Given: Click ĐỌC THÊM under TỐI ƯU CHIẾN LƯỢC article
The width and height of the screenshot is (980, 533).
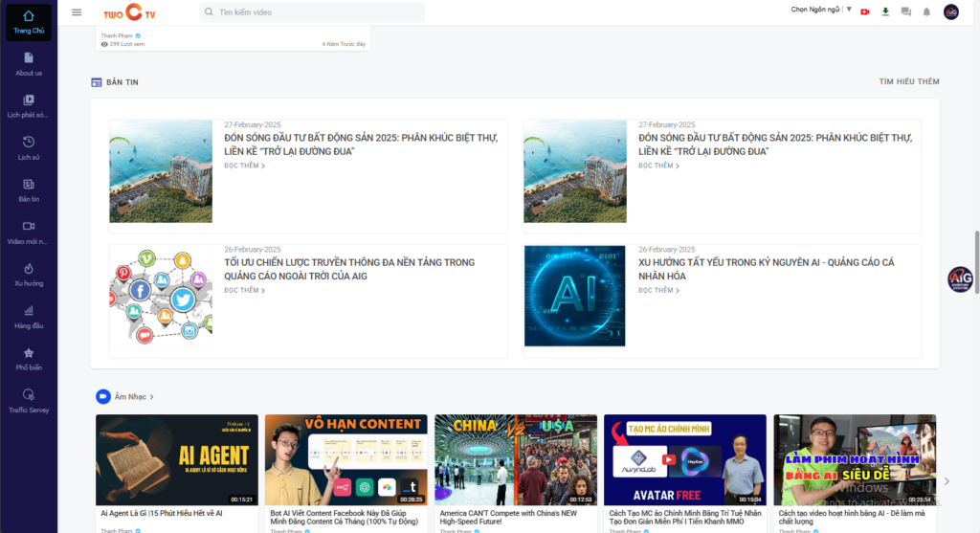Looking at the screenshot, I should tap(244, 290).
